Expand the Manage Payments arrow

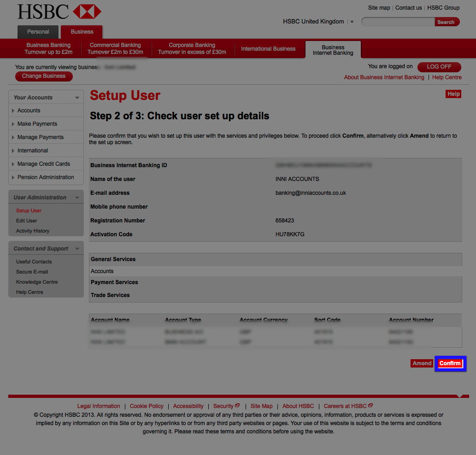[x=13, y=137]
